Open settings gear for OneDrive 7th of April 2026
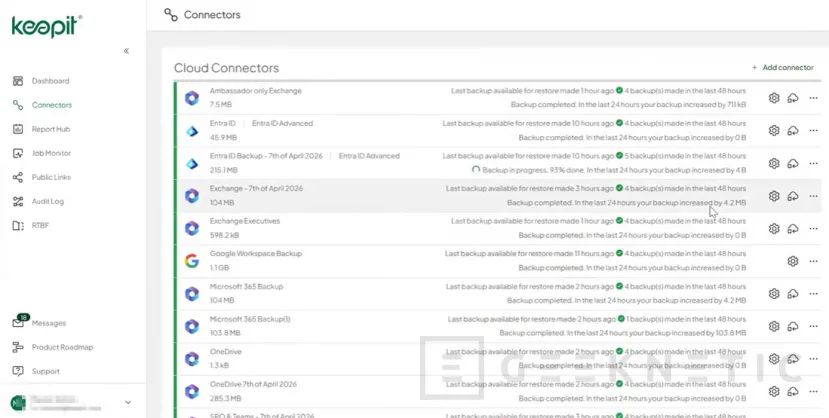The width and height of the screenshot is (829, 418). coord(774,392)
